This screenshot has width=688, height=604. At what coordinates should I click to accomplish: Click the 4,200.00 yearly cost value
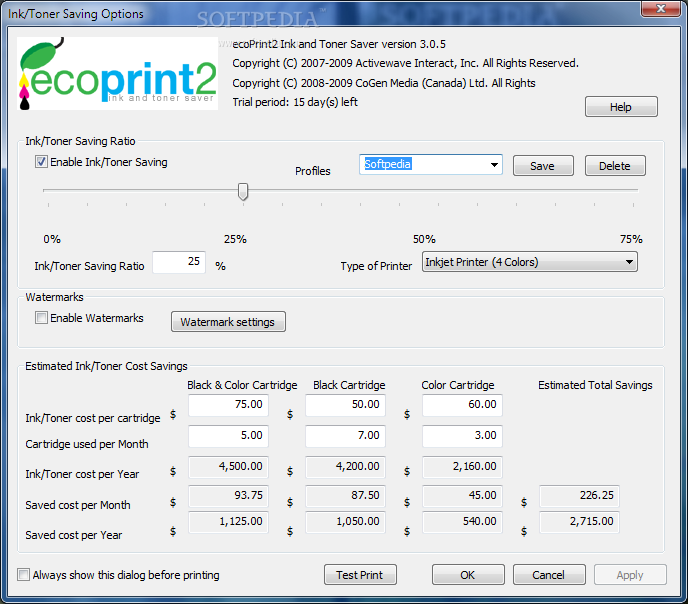click(x=345, y=467)
